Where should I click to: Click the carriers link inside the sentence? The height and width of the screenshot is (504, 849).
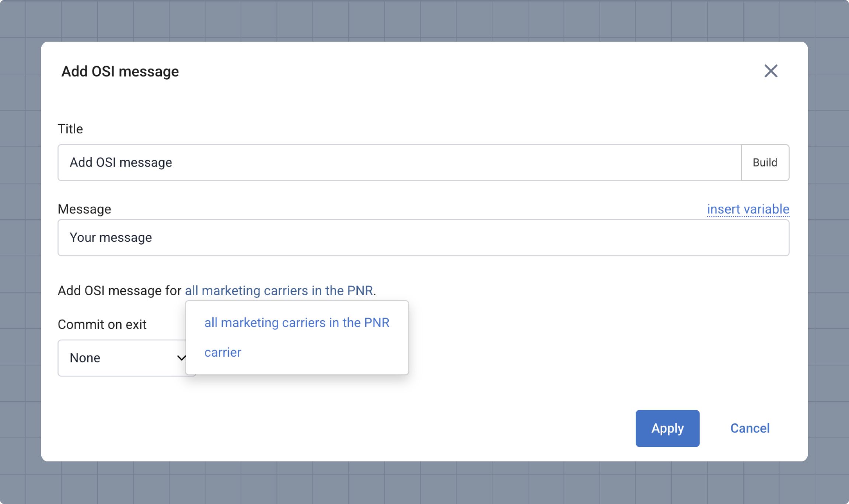pos(279,291)
